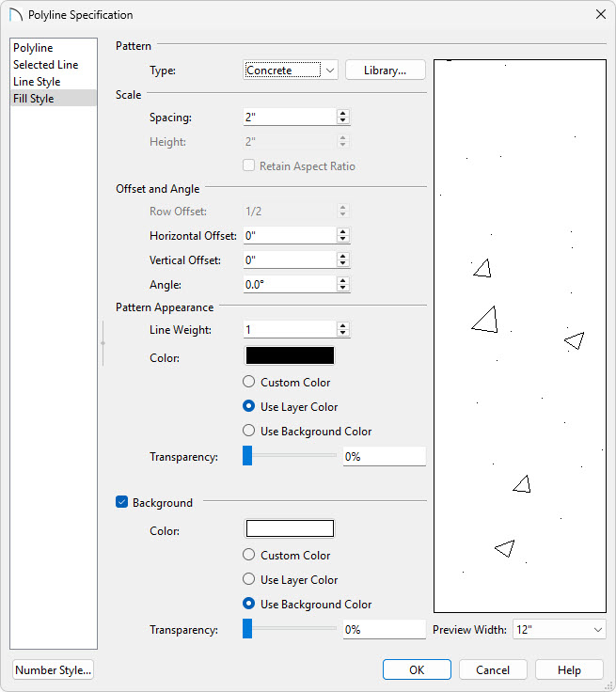The height and width of the screenshot is (692, 616).
Task: Click the background Transparency percentage field
Action: pos(384,629)
